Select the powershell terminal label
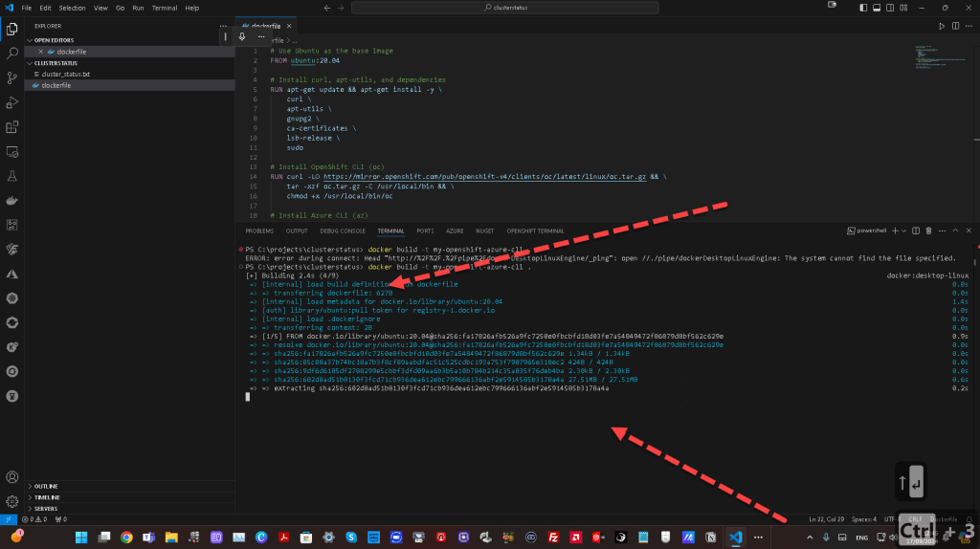Image resolution: width=980 pixels, height=549 pixels. pos(867,231)
